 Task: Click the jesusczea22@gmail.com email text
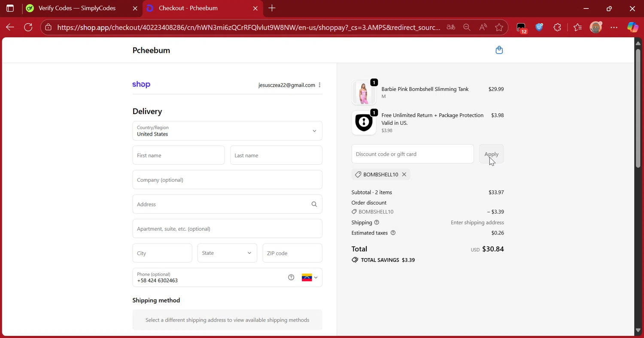coord(287,85)
